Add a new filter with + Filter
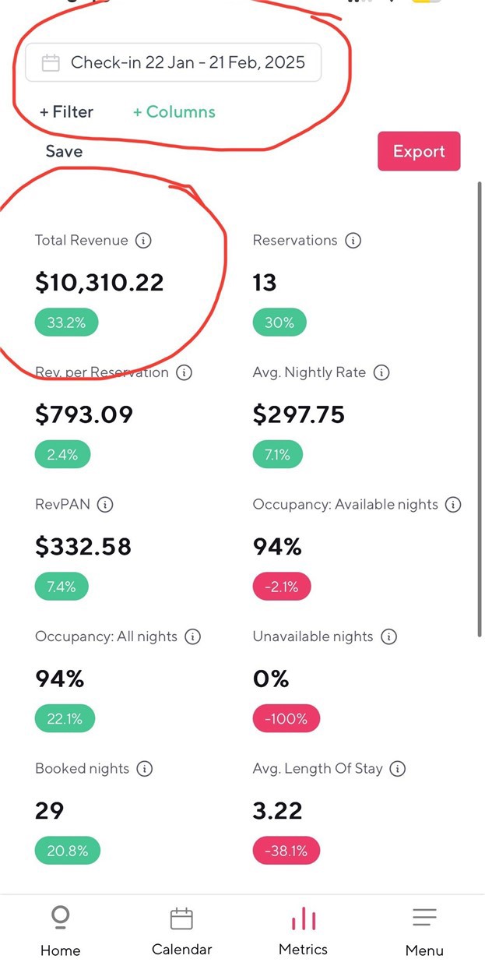Viewport: 485px width, 980px height. point(67,112)
